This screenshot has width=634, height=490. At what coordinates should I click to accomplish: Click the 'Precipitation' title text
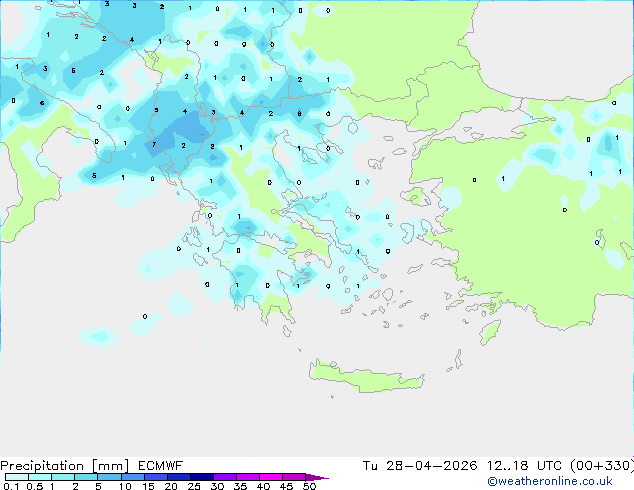(x=42, y=466)
